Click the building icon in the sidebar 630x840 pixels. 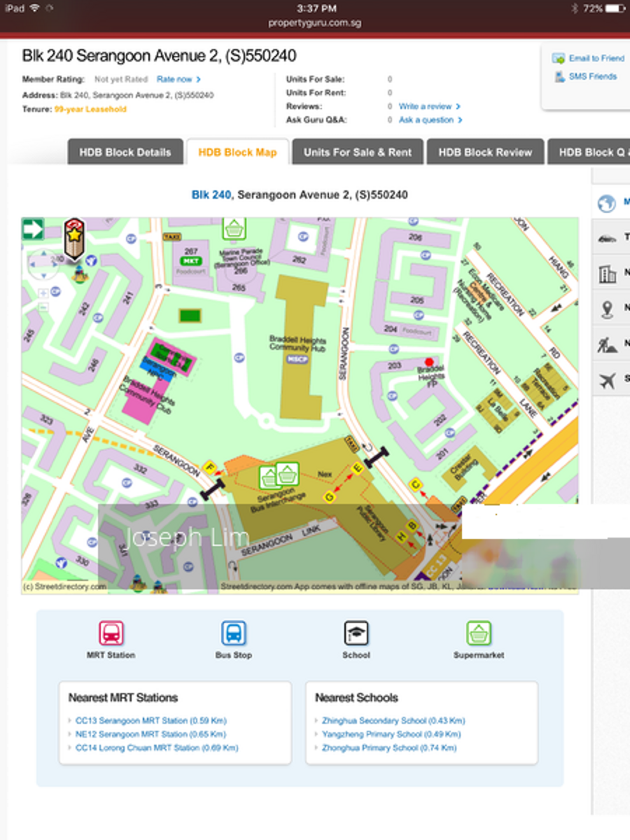608,274
